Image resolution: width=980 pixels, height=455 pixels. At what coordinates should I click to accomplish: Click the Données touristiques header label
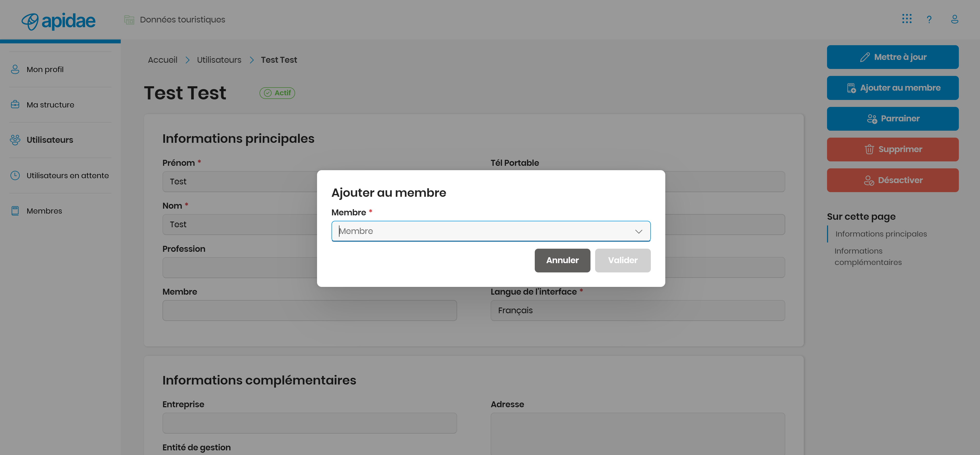click(x=183, y=20)
